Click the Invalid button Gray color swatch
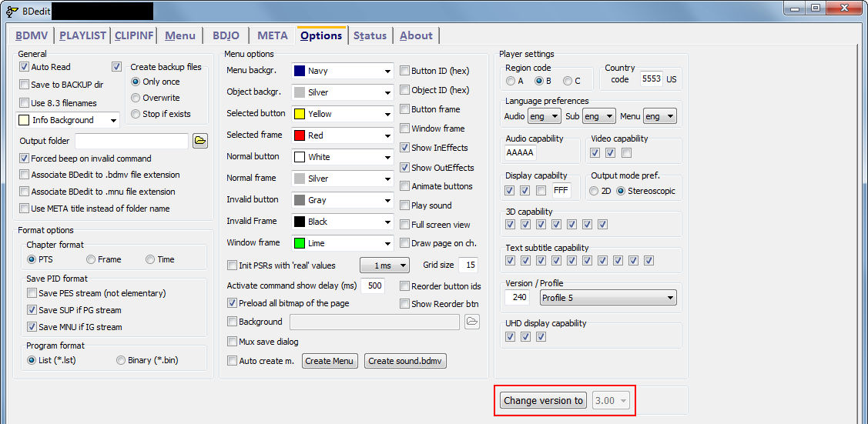Screen dimensions: 868x424 click(300, 200)
